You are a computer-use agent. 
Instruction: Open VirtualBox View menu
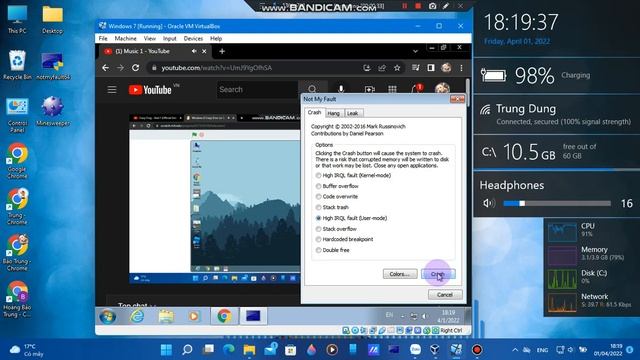tap(150, 38)
